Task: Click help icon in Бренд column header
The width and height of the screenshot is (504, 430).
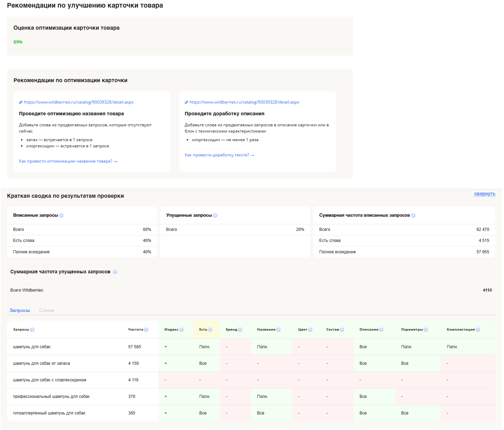Action: coord(240,330)
